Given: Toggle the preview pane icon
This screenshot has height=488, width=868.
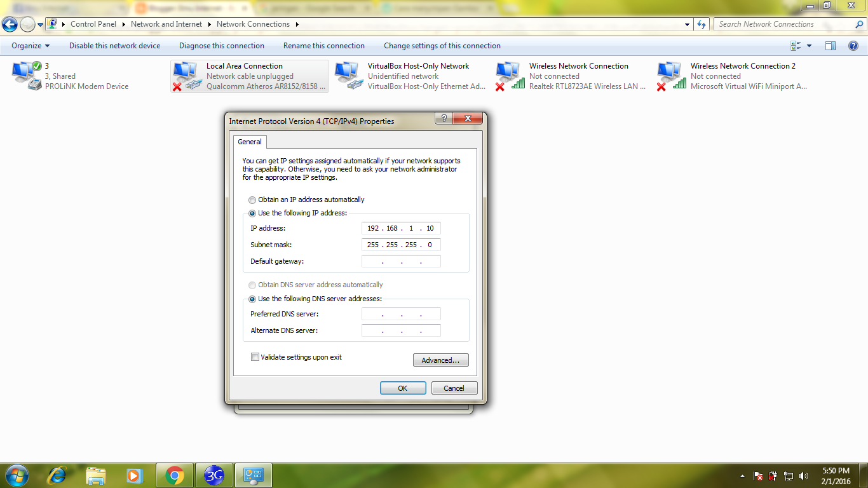Looking at the screenshot, I should (830, 45).
